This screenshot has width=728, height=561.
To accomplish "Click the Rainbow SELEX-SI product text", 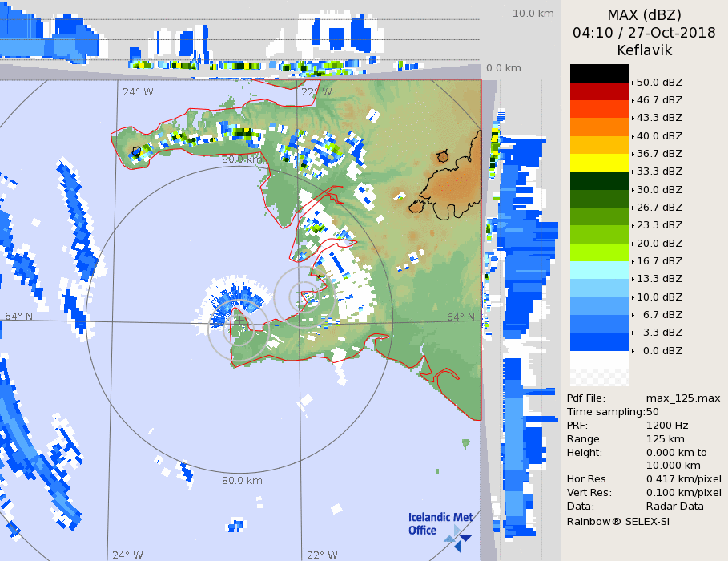I will click(617, 521).
